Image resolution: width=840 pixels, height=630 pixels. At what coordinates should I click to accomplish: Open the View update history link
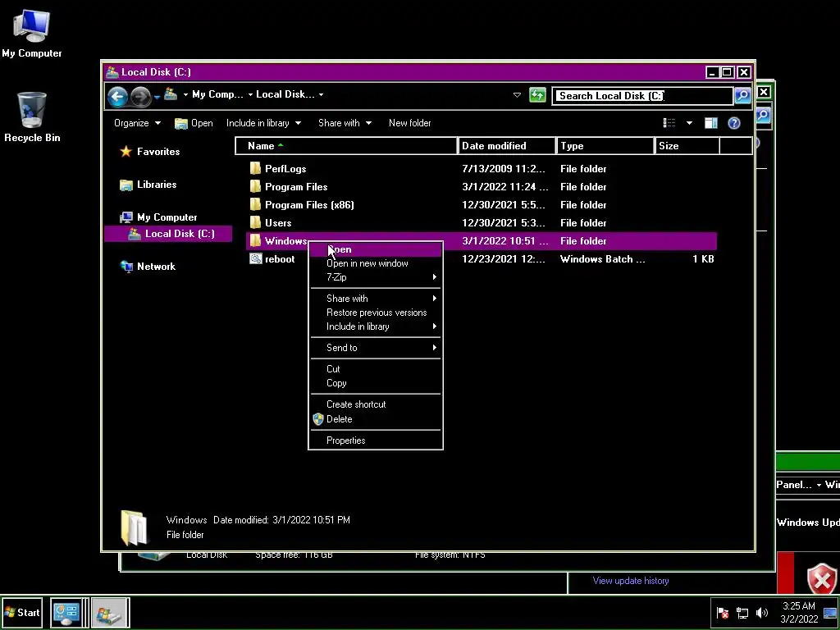click(x=631, y=581)
